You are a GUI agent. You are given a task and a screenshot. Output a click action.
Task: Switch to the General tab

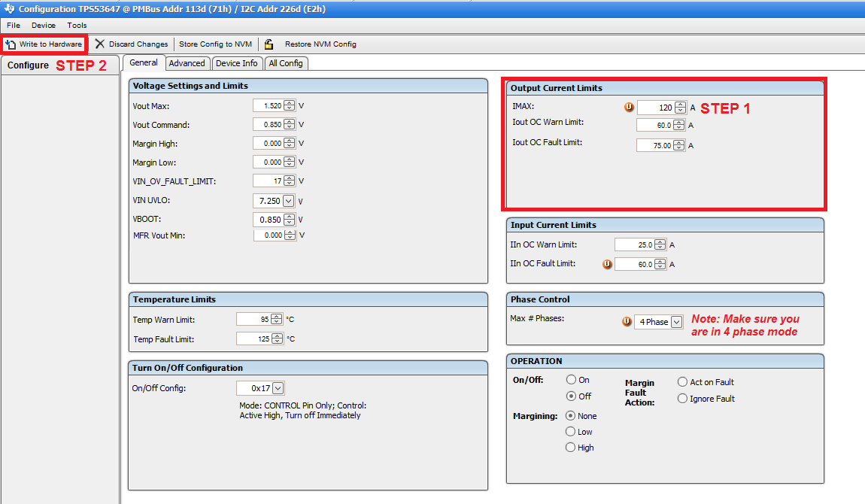[x=144, y=63]
